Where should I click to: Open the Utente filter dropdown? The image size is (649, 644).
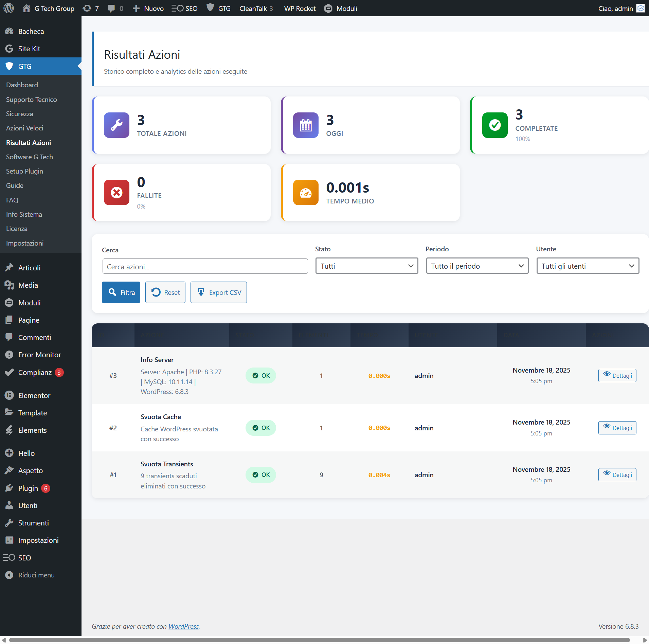(588, 266)
